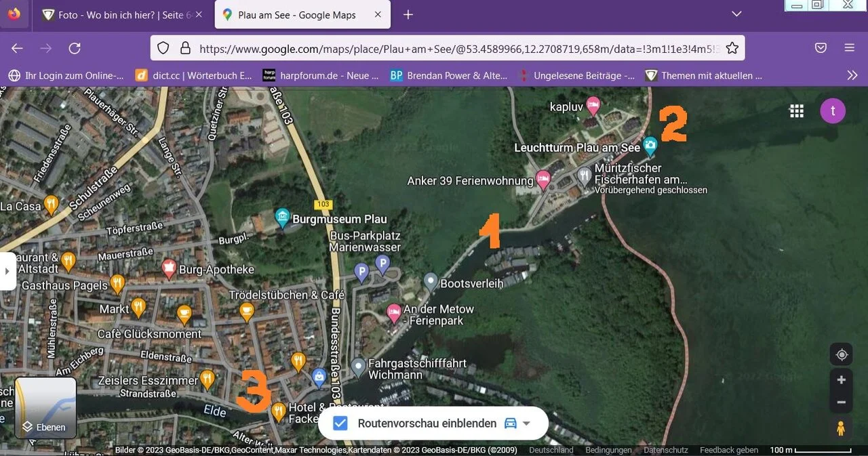Click the Leuchtturm Plau am See camera marker
868x456 pixels.
click(650, 145)
